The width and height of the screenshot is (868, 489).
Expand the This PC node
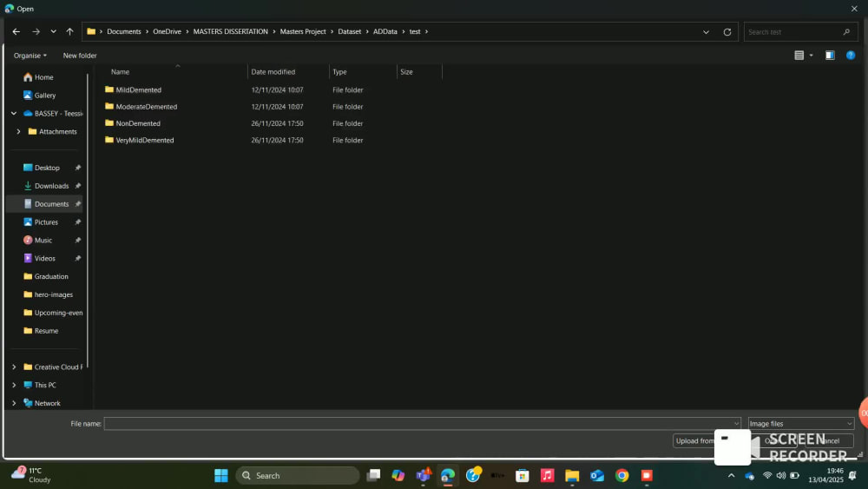(14, 385)
